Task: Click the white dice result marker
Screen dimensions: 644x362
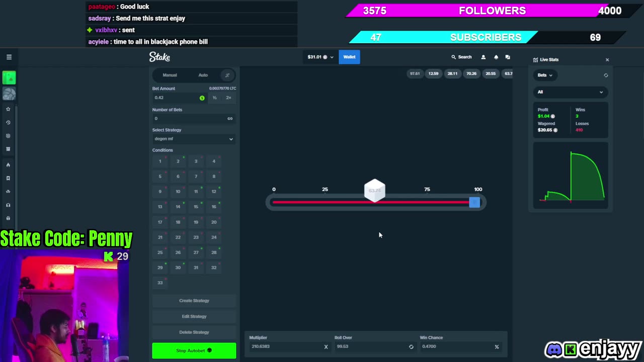Action: tap(374, 191)
